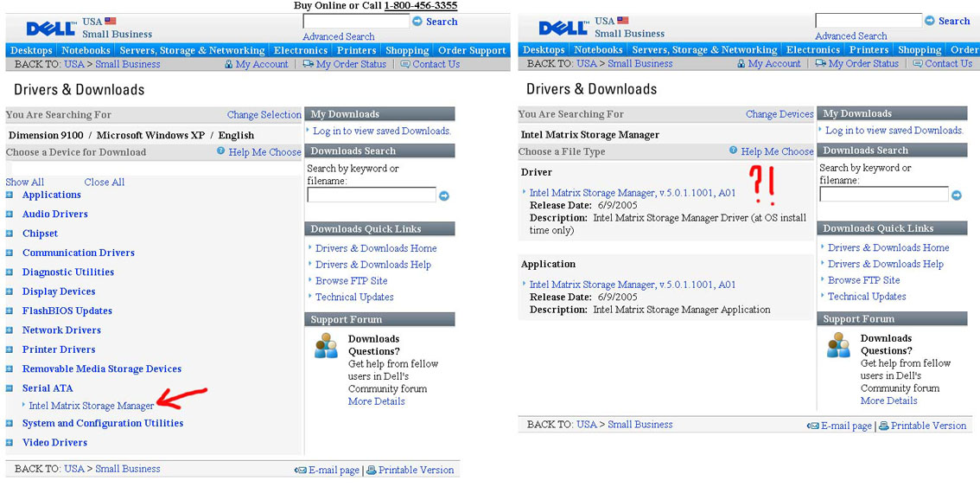Expand Chipset category
The image size is (980, 487).
pyautogui.click(x=10, y=234)
